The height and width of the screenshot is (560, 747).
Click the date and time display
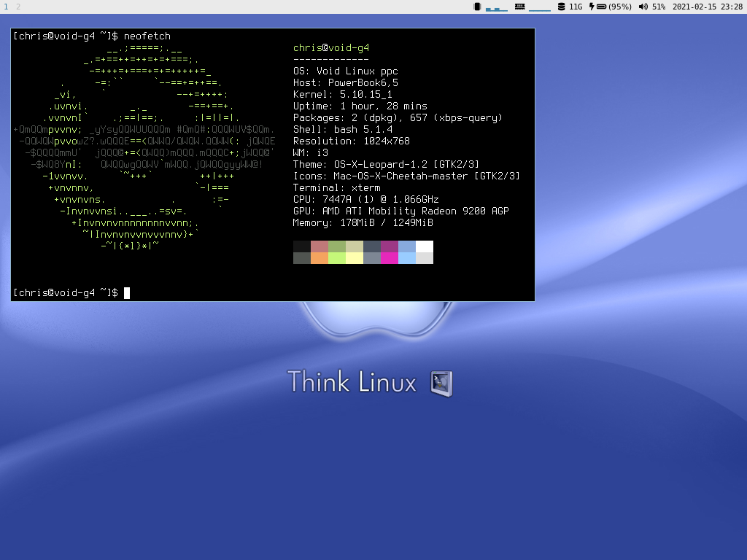[707, 7]
